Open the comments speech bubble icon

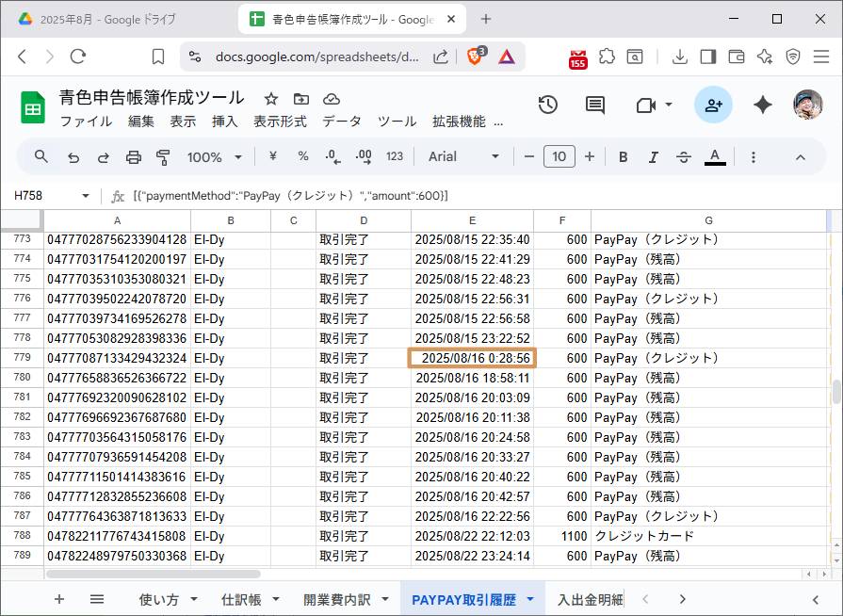(x=595, y=105)
